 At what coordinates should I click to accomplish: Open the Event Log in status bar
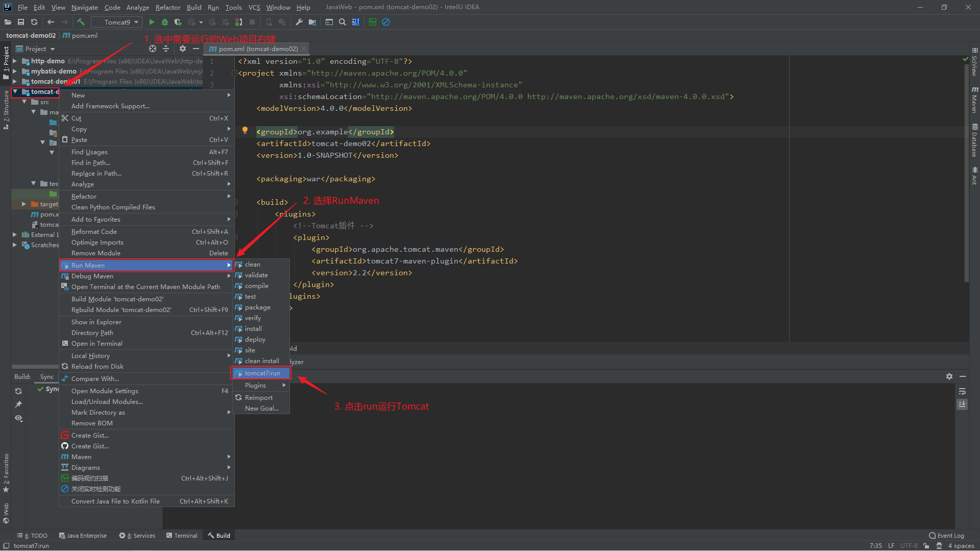click(947, 536)
